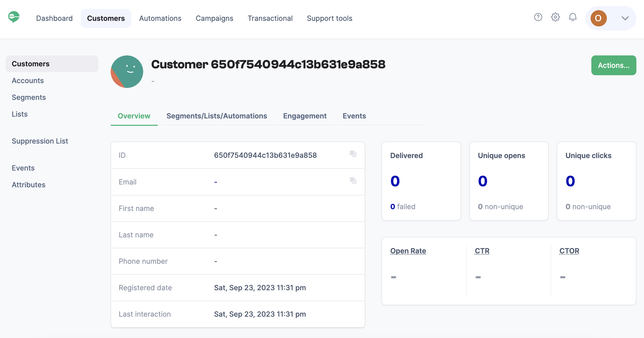Click '0 non-unique' under Unique opens
The image size is (644, 338).
(500, 207)
